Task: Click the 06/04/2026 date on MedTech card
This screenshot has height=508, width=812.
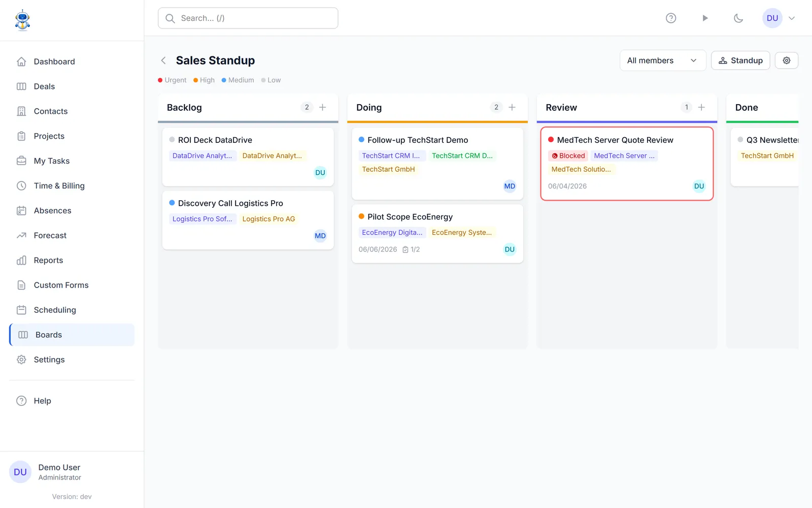Action: [567, 186]
